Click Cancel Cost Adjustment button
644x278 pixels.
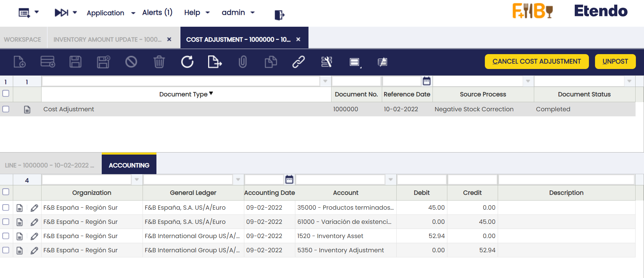537,62
